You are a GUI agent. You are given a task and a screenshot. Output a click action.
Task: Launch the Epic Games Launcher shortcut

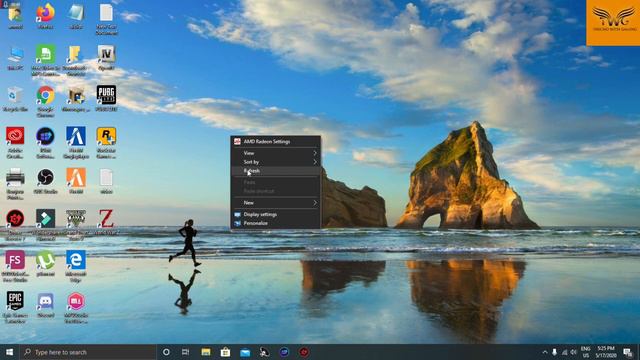(x=15, y=307)
